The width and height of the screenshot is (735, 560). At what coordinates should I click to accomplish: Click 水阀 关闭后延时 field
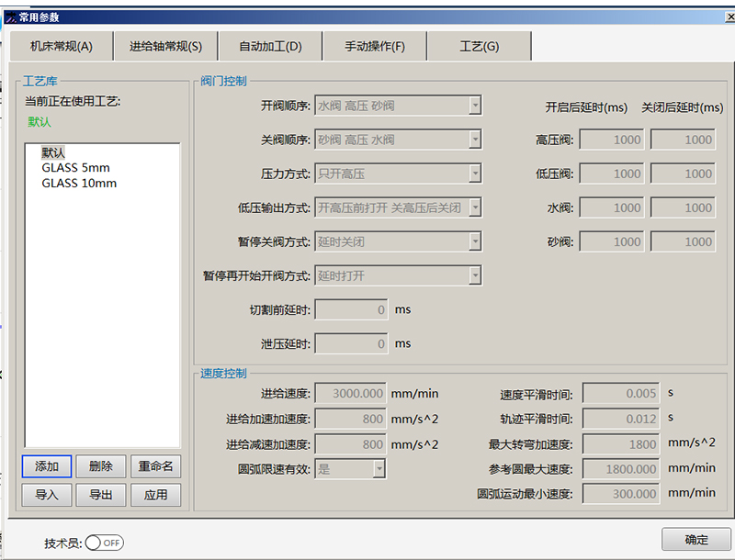click(x=683, y=207)
